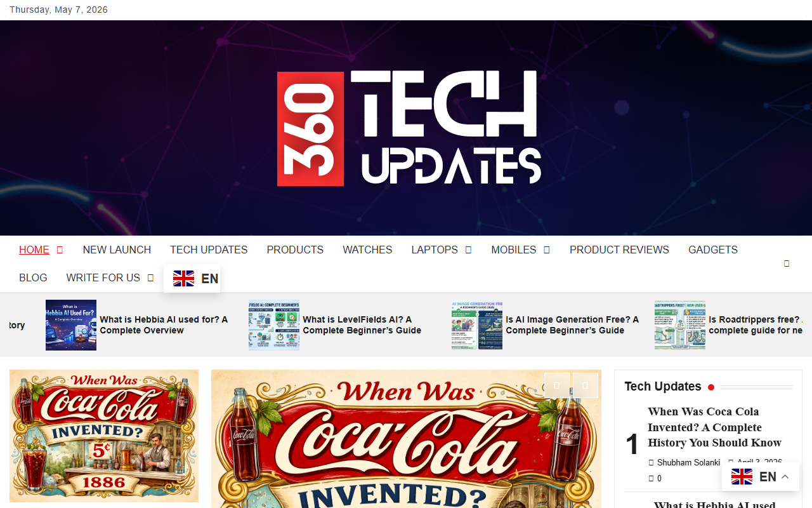Expand the LAPTOPS submenu arrow
This screenshot has width=812, height=508.
click(x=468, y=250)
